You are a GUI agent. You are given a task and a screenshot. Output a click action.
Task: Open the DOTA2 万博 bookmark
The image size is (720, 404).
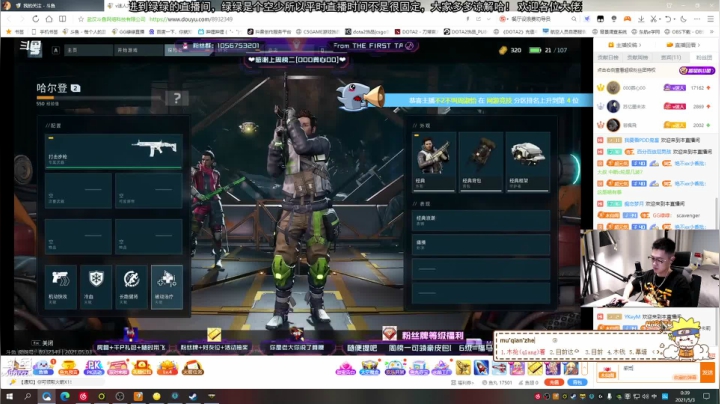click(416, 32)
